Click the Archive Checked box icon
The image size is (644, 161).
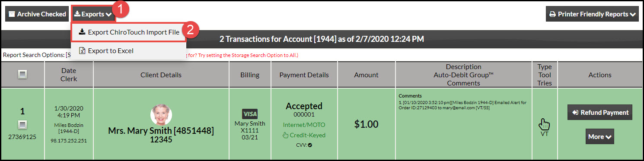pos(12,14)
